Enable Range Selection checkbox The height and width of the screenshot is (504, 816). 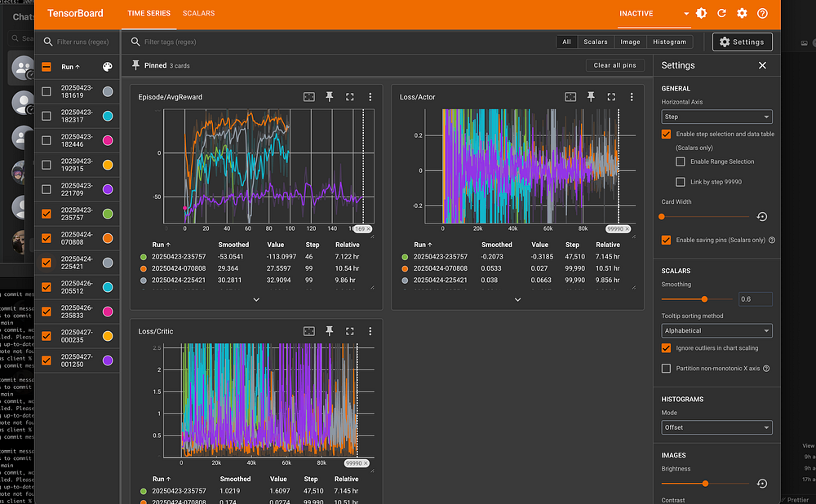click(x=681, y=161)
